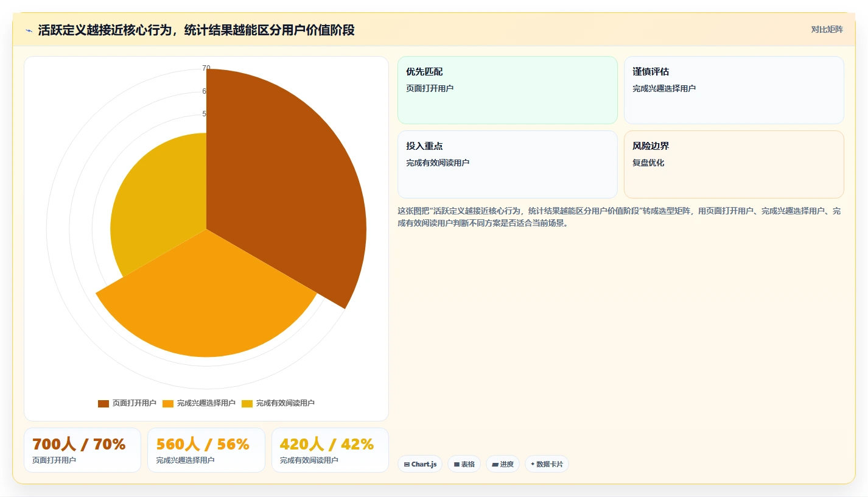Click 完成兴趣选择用户 text in 谨慎评估 card
Image resolution: width=868 pixels, height=497 pixels.
pos(664,88)
